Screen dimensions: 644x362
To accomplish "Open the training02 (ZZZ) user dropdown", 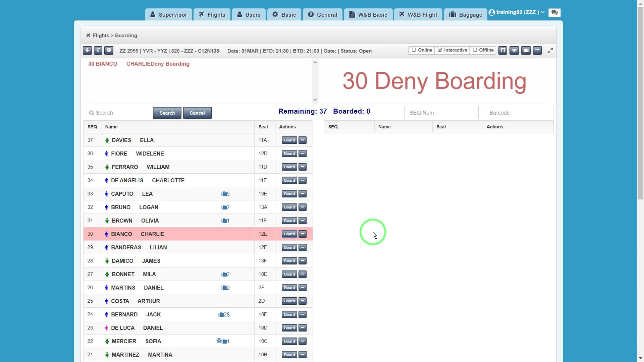I will 516,12.
